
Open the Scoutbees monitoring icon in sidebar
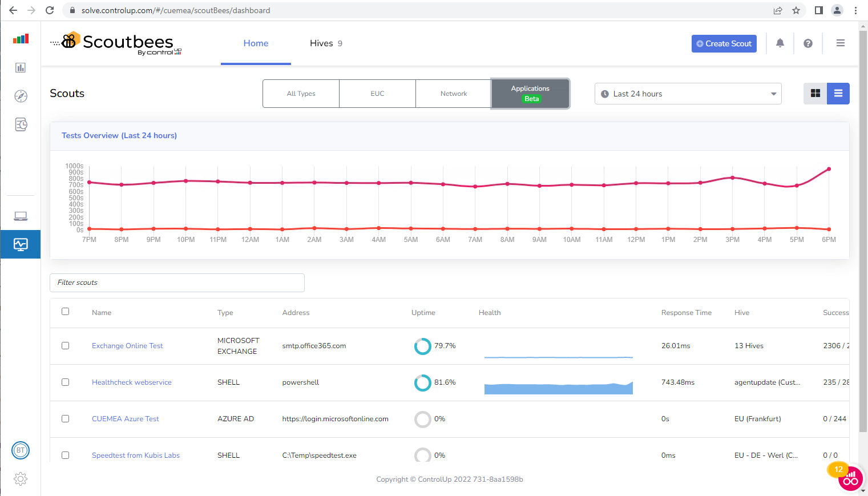21,244
